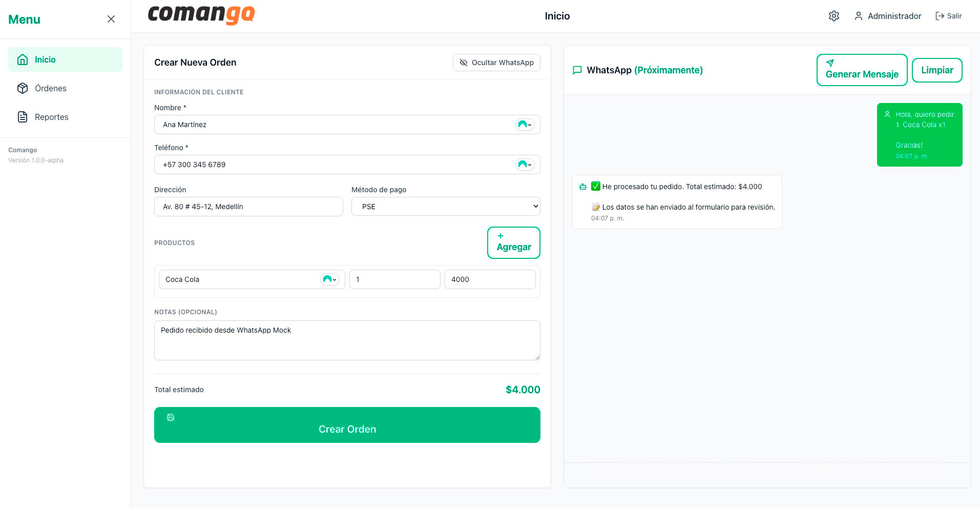The width and height of the screenshot is (980, 508).
Task: Go to Órdenes in the sidebar
Action: 50,88
